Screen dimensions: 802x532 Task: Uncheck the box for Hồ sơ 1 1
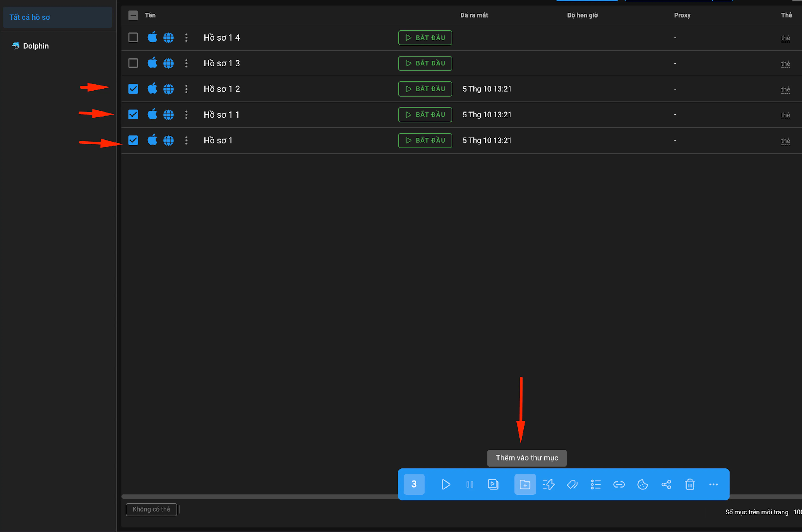133,115
